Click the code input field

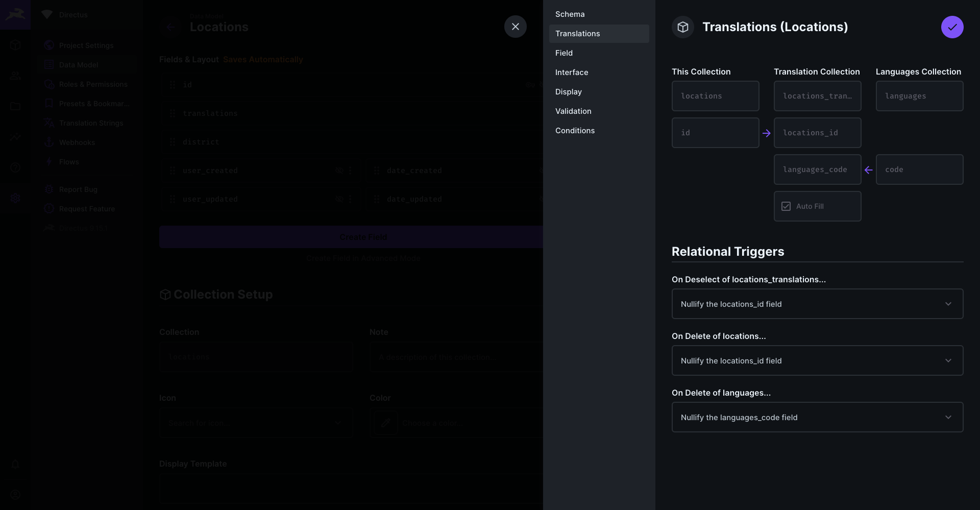tap(920, 169)
